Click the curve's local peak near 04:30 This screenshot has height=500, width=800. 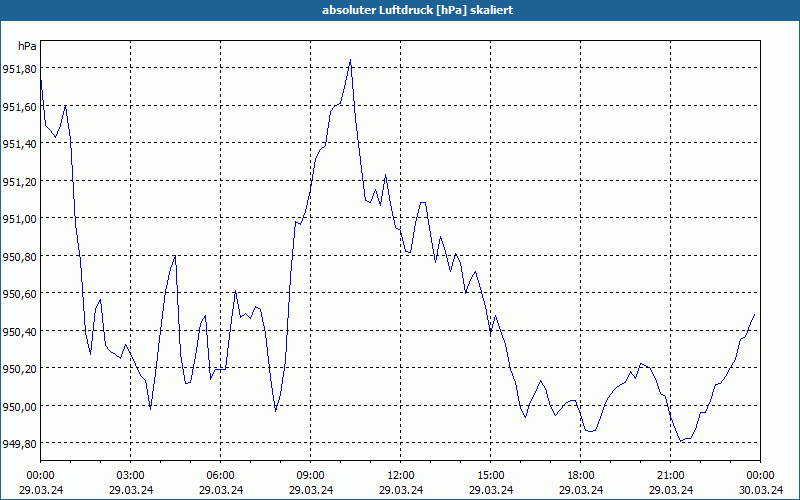coord(175,256)
